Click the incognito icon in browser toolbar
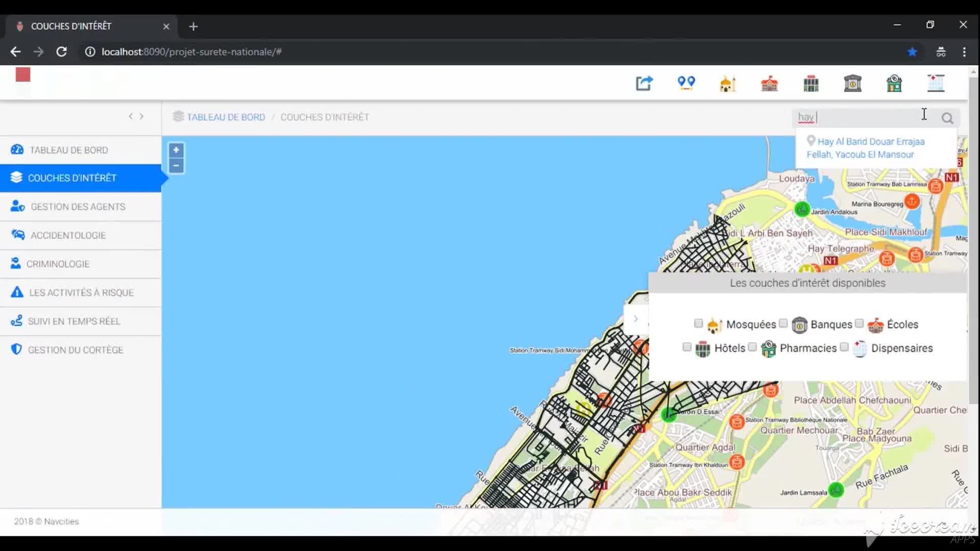Screen dimensions: 980x551 pyautogui.click(x=941, y=52)
